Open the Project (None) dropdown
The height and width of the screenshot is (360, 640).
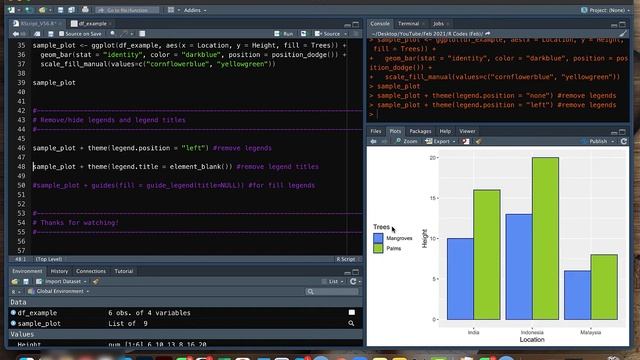pos(605,10)
